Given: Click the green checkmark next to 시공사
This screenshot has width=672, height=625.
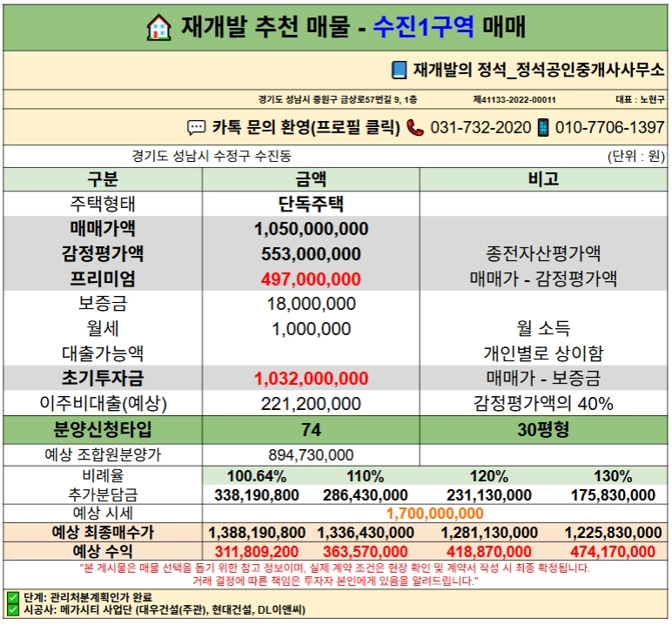Looking at the screenshot, I should click(x=13, y=609).
